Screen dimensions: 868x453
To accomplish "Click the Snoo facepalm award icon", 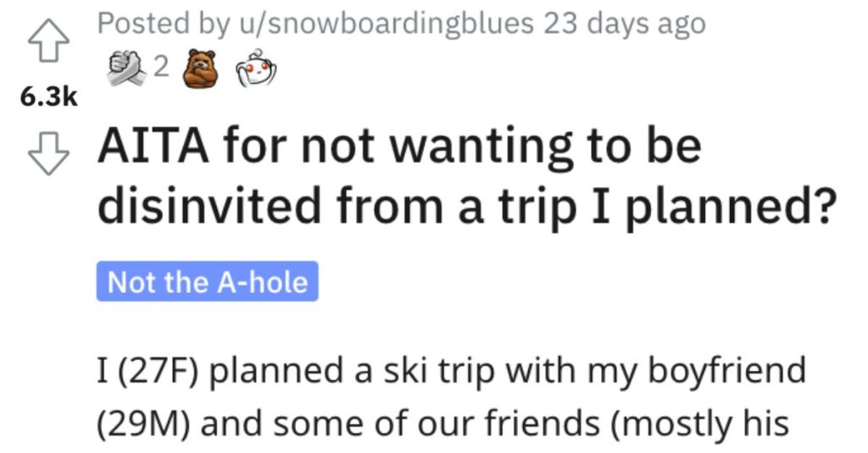I will [x=256, y=68].
